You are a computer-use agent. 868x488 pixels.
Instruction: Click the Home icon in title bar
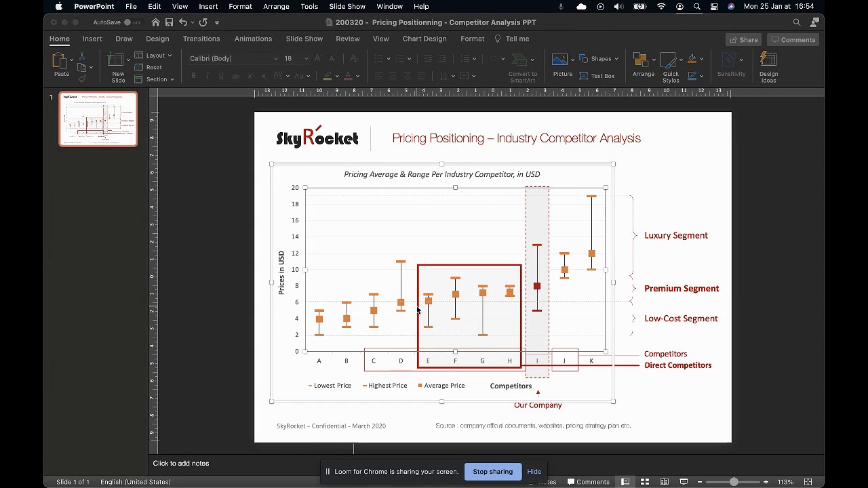point(155,22)
